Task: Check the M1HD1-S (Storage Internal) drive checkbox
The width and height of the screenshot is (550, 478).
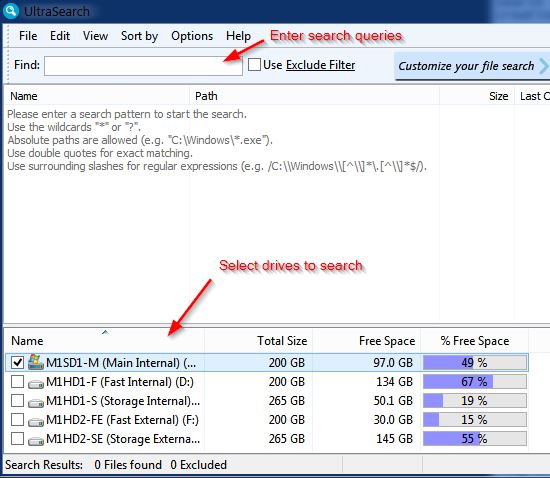Action: pos(17,400)
